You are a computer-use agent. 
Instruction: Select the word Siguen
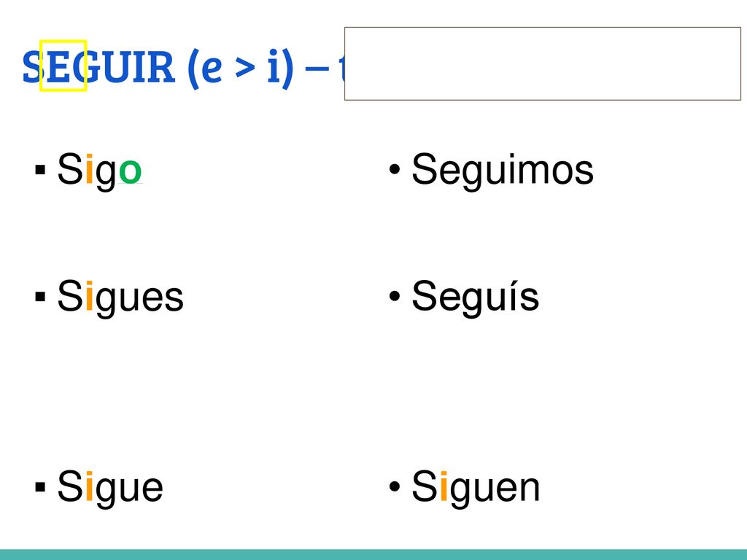click(x=476, y=486)
